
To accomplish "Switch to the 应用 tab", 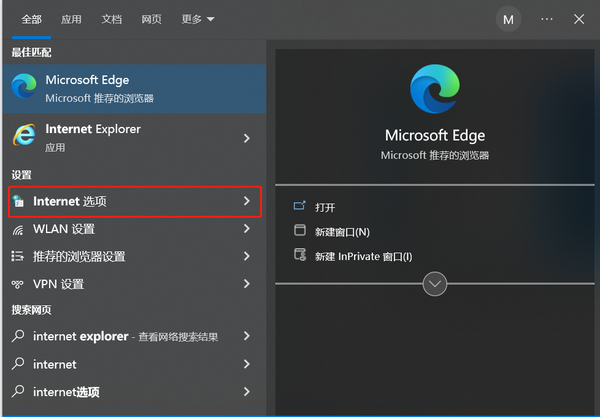I will click(x=71, y=19).
